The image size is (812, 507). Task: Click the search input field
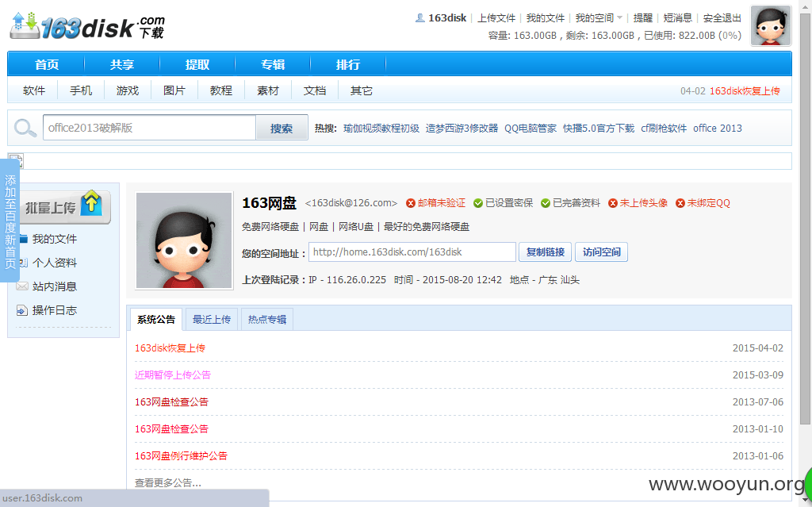(x=149, y=128)
